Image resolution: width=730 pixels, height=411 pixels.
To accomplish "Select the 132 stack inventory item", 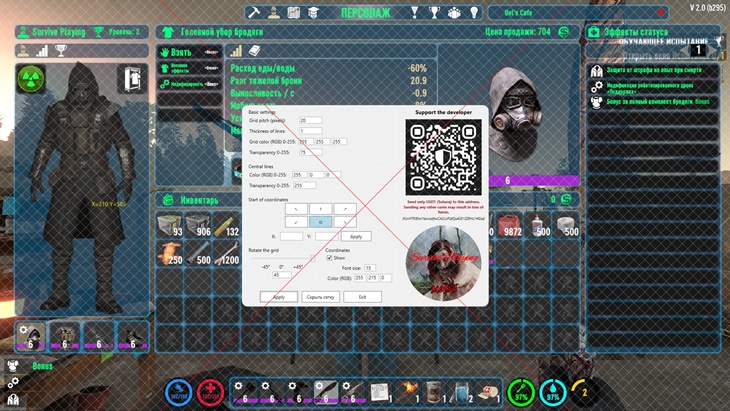I will 227,225.
